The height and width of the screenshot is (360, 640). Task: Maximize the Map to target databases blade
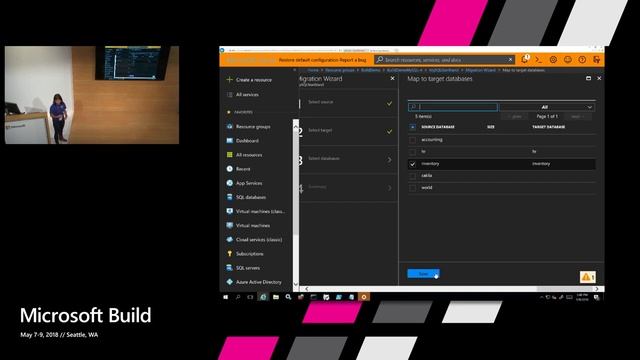click(588, 78)
